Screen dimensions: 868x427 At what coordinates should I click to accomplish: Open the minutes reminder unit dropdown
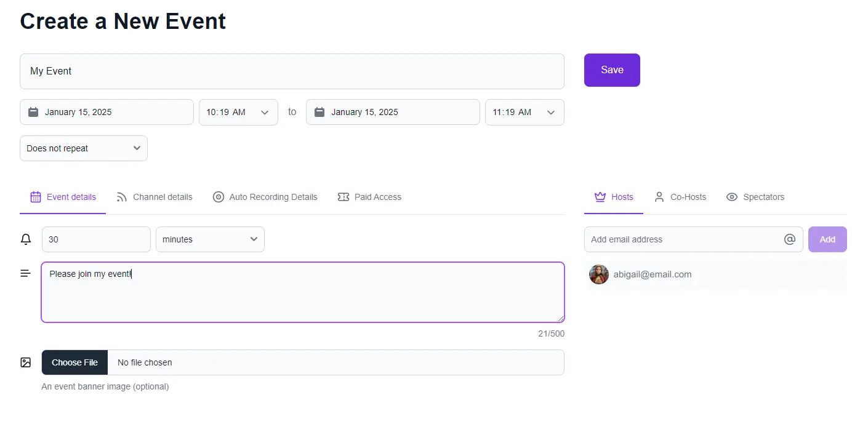point(210,239)
